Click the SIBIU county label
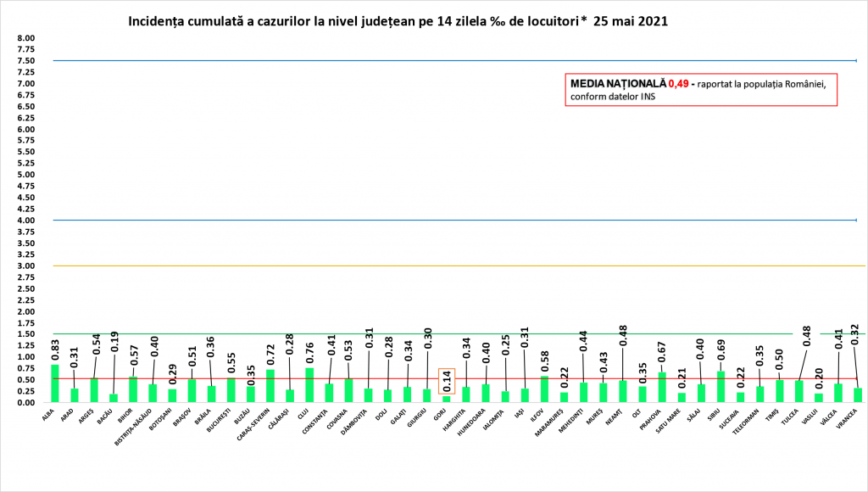The height and width of the screenshot is (492, 868). [714, 415]
